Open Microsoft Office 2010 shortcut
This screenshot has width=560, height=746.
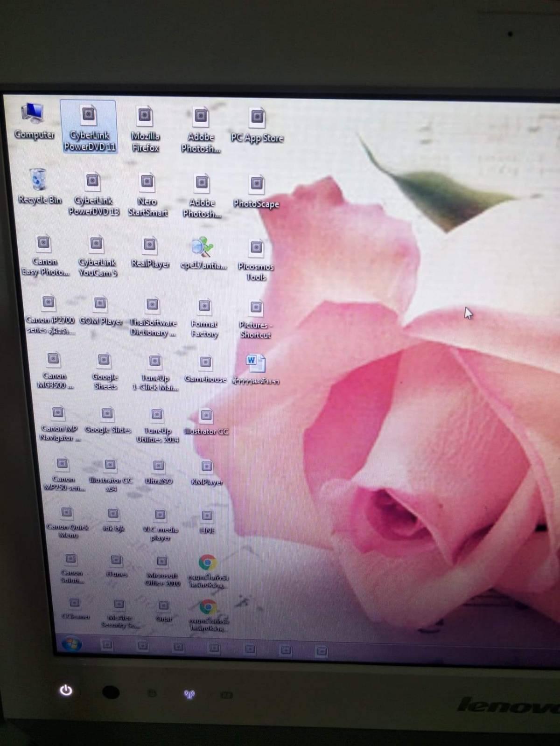point(162,571)
